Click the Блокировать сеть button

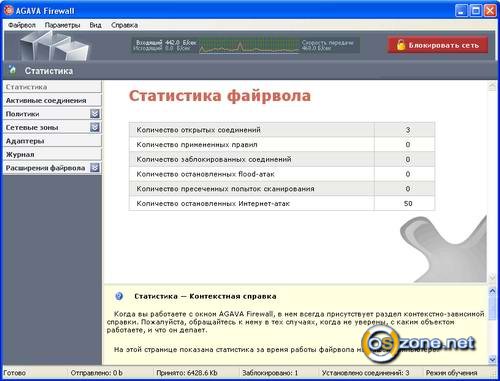[438, 45]
